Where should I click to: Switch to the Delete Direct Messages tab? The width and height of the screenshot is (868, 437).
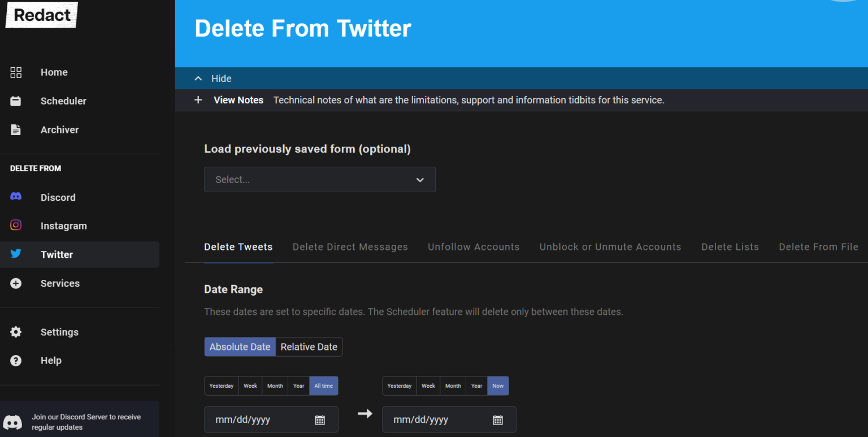click(x=350, y=247)
